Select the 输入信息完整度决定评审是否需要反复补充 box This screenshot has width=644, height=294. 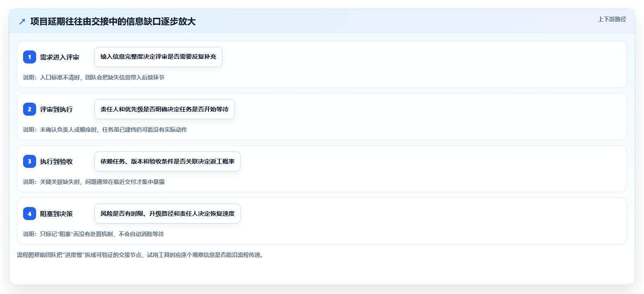(158, 57)
